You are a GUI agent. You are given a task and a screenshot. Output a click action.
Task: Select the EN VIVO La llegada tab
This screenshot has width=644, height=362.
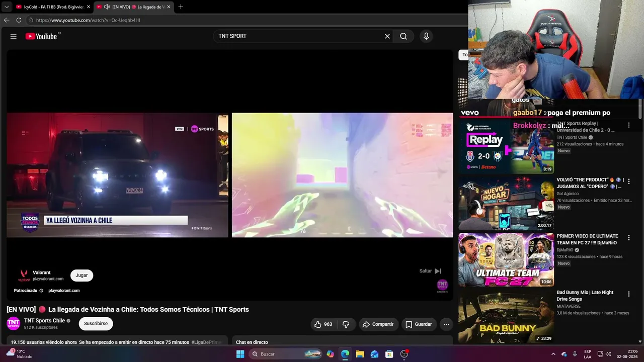[x=133, y=7]
